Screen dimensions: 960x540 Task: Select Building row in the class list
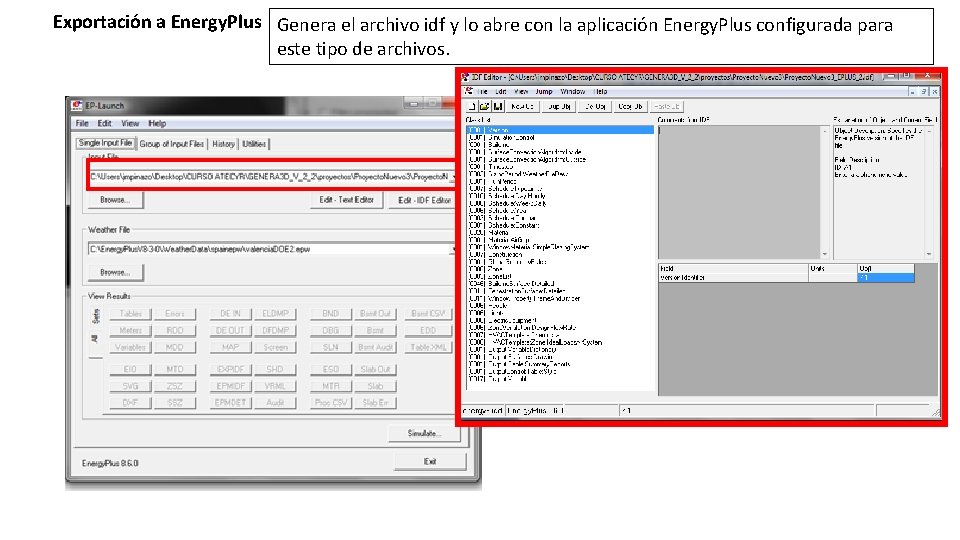click(560, 144)
